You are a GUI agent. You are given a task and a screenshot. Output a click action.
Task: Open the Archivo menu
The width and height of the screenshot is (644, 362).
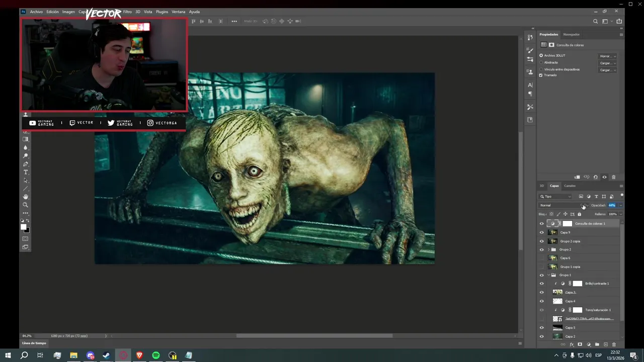pos(36,12)
